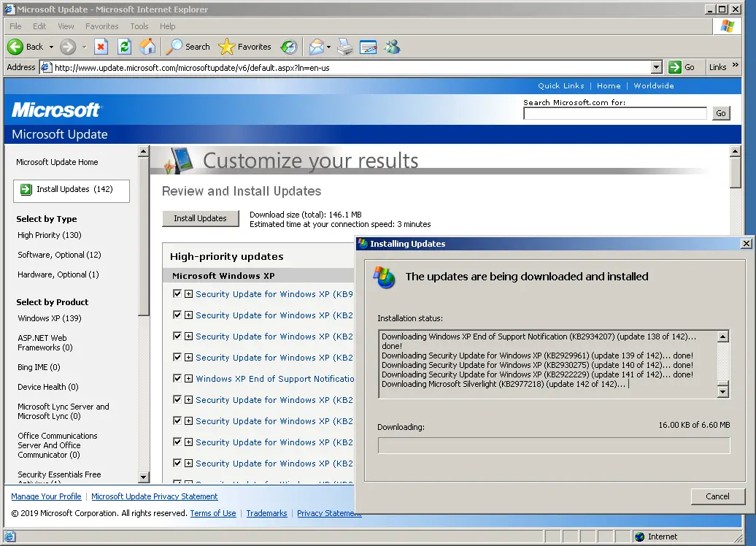Screen dimensions: 756x546
Task: Click the Refresh page icon
Action: tap(124, 47)
